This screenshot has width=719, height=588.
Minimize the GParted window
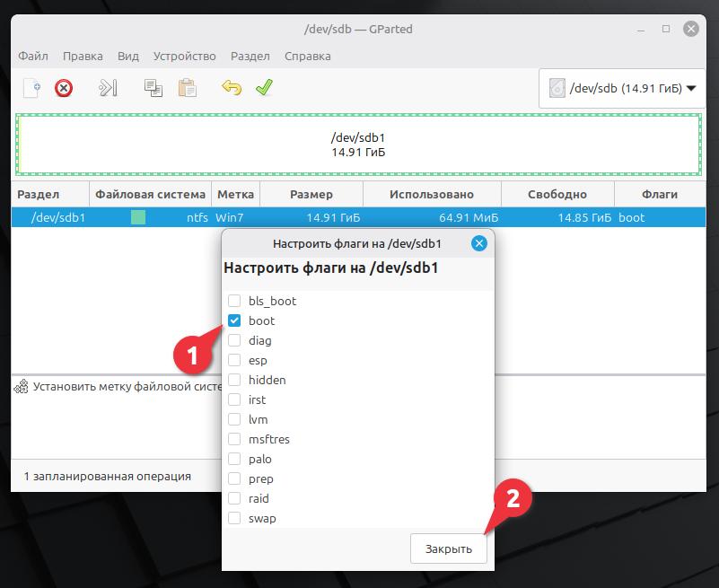coord(641,30)
